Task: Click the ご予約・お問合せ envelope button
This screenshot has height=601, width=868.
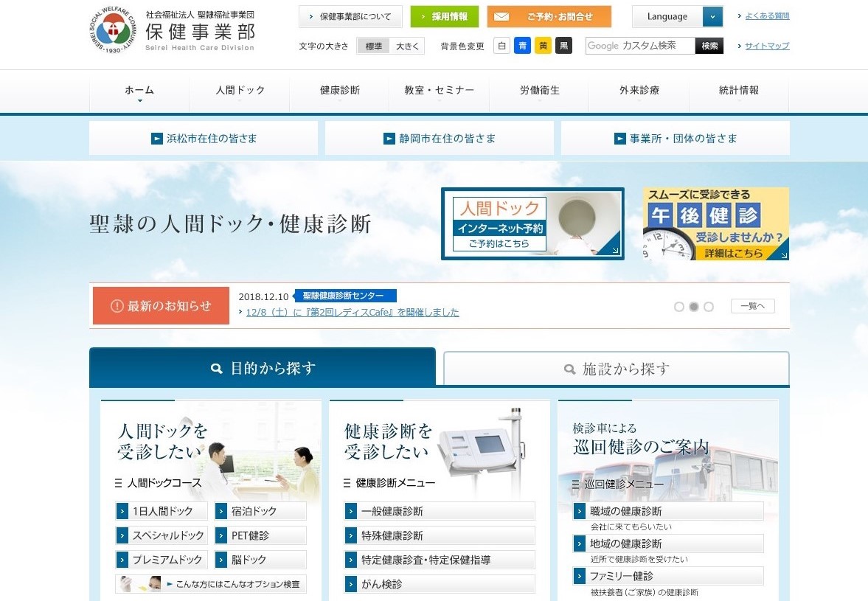Action: point(549,17)
